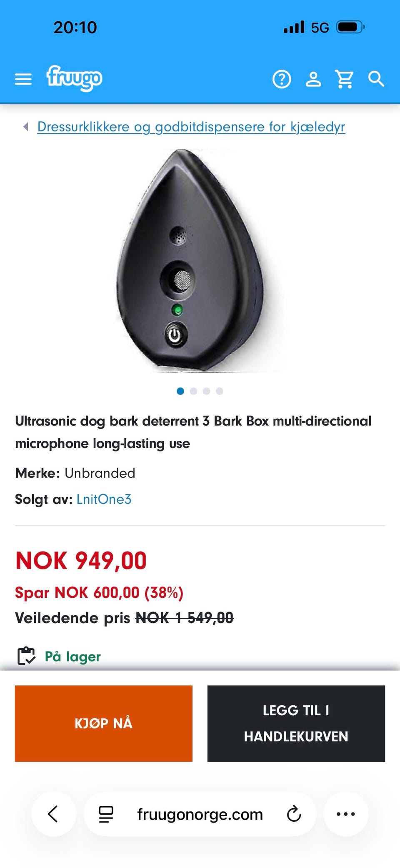Open the user account icon
This screenshot has width=400, height=868.
click(x=313, y=79)
